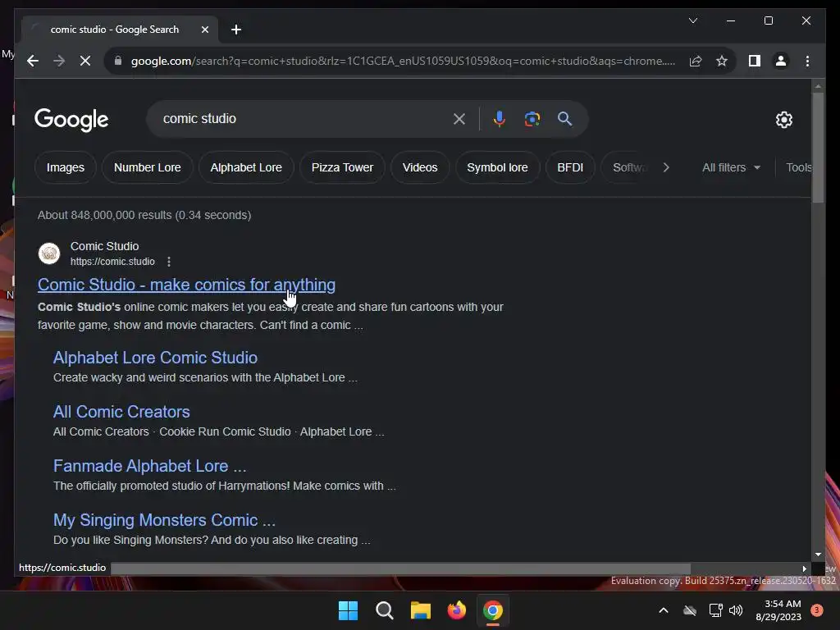Open notifications badge showing 3

pyautogui.click(x=816, y=610)
